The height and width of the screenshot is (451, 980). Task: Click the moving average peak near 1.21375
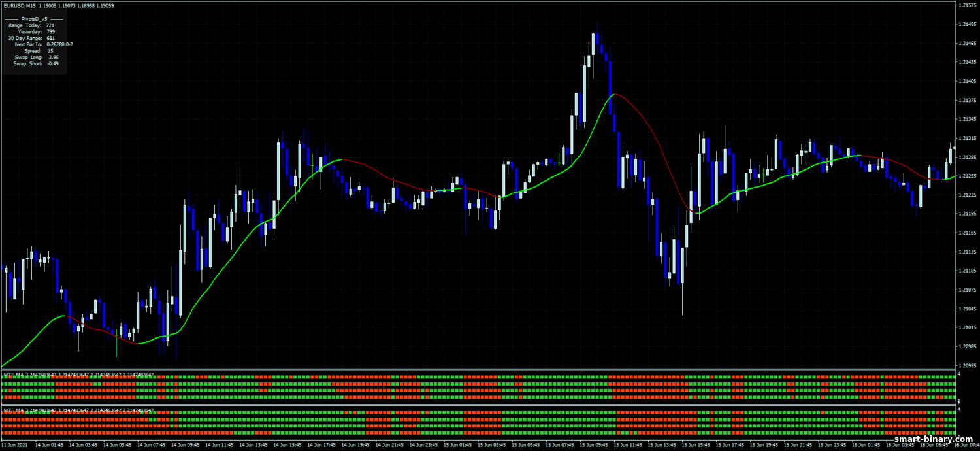pos(613,94)
